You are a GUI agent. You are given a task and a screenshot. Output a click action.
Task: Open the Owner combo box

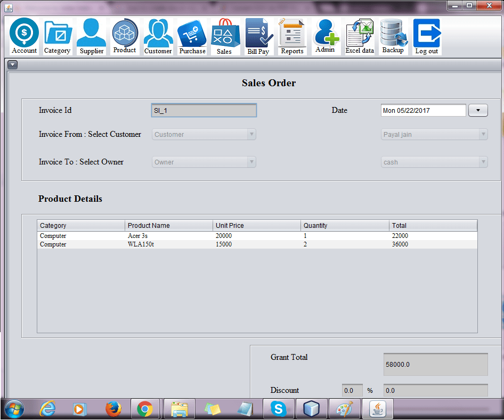[x=204, y=162]
